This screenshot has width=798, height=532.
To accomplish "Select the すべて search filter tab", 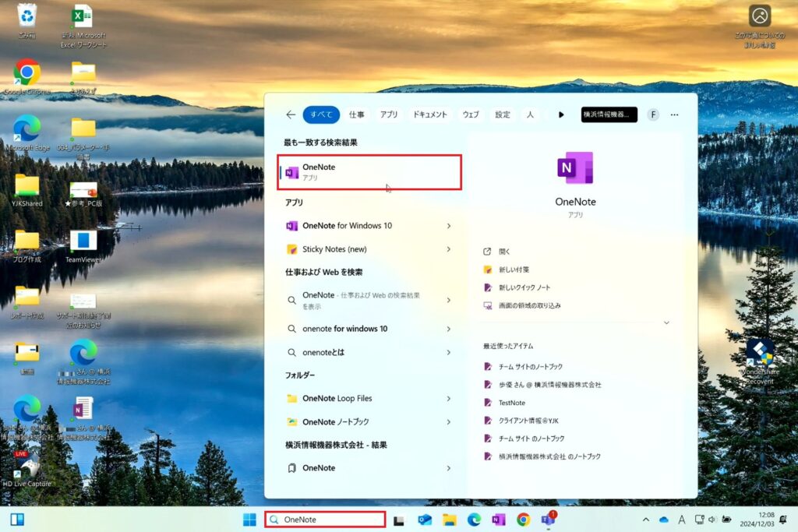I will pyautogui.click(x=321, y=115).
